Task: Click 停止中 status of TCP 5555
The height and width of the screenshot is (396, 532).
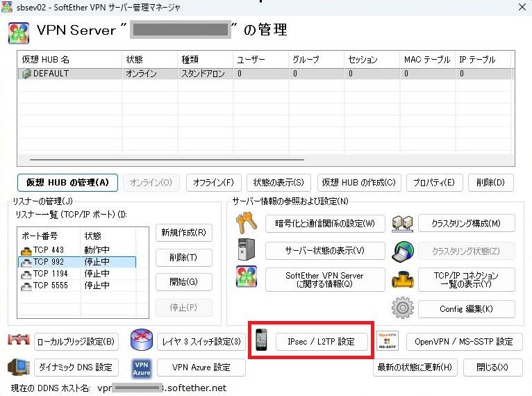Action: coord(97,286)
